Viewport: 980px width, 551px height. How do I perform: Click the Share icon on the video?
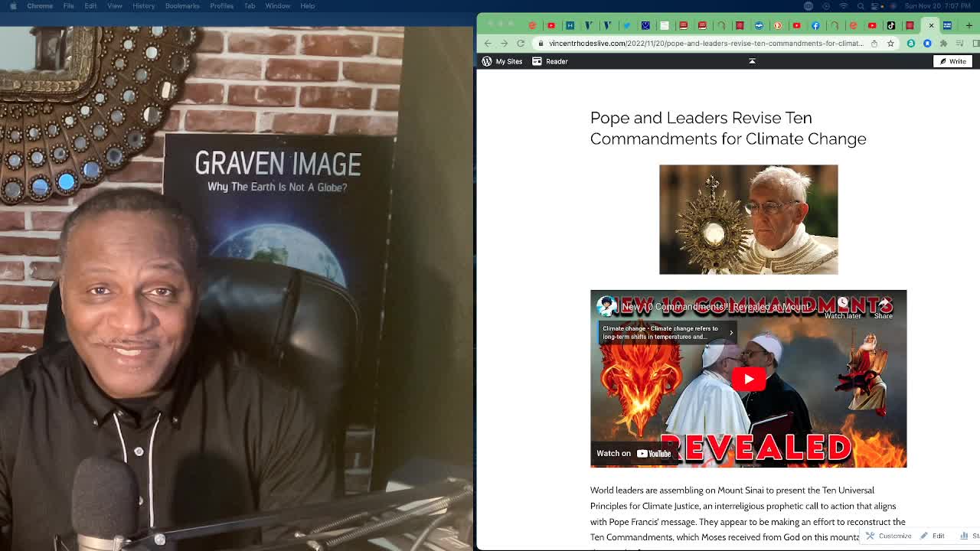tap(884, 308)
